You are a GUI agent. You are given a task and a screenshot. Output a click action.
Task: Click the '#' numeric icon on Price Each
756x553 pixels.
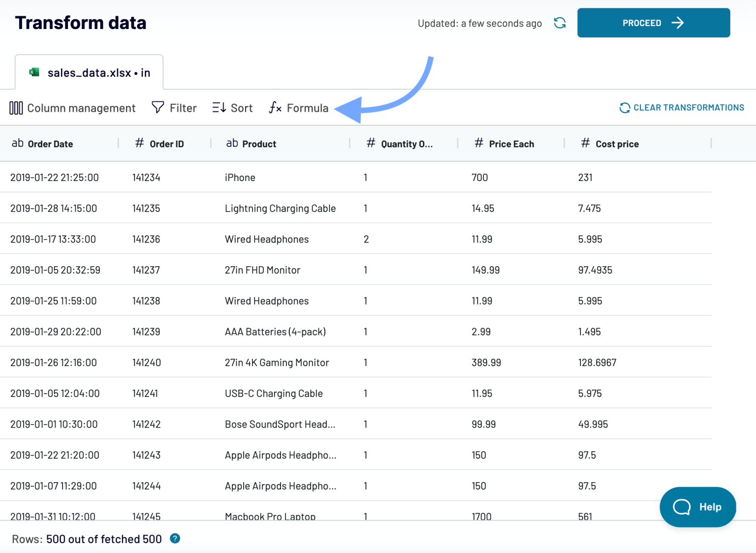coord(478,143)
